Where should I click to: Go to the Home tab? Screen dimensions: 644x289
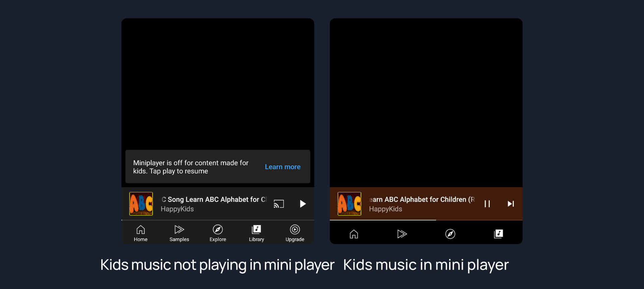click(141, 233)
